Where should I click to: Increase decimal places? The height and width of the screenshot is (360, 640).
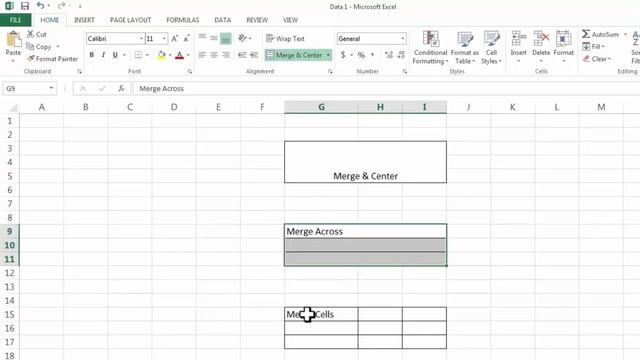[389, 55]
